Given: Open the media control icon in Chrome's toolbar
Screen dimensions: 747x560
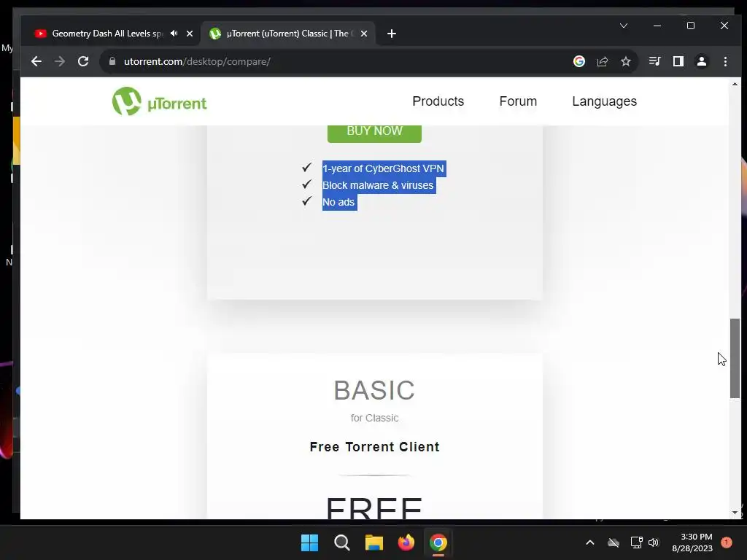Looking at the screenshot, I should 654,61.
